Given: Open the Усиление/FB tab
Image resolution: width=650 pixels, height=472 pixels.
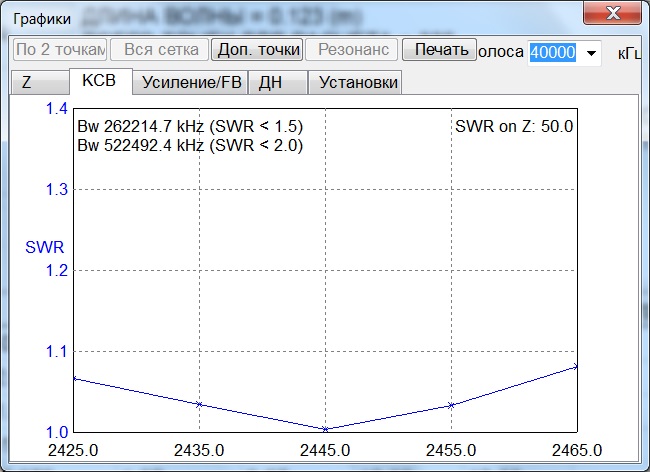Looking at the screenshot, I should (x=191, y=82).
